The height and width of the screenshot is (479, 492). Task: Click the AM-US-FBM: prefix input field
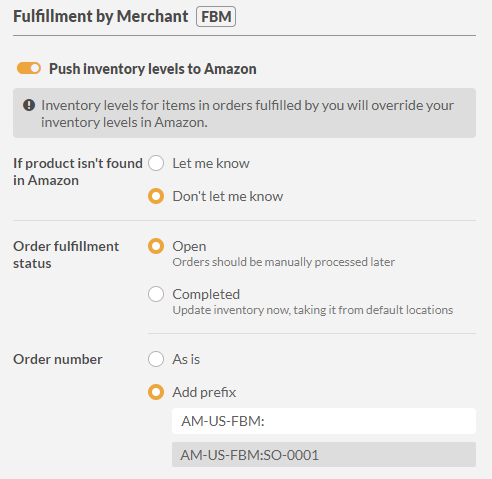pyautogui.click(x=324, y=421)
